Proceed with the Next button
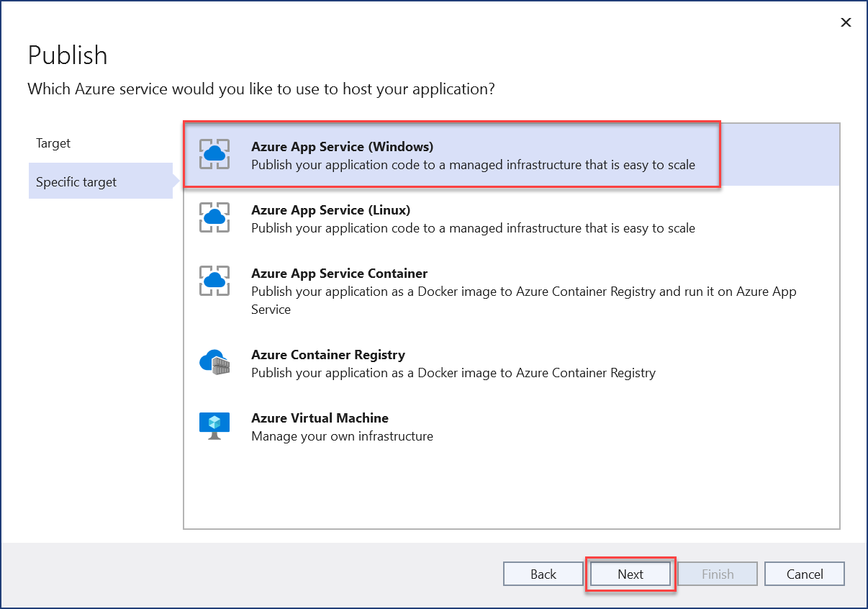The height and width of the screenshot is (609, 868). tap(630, 574)
